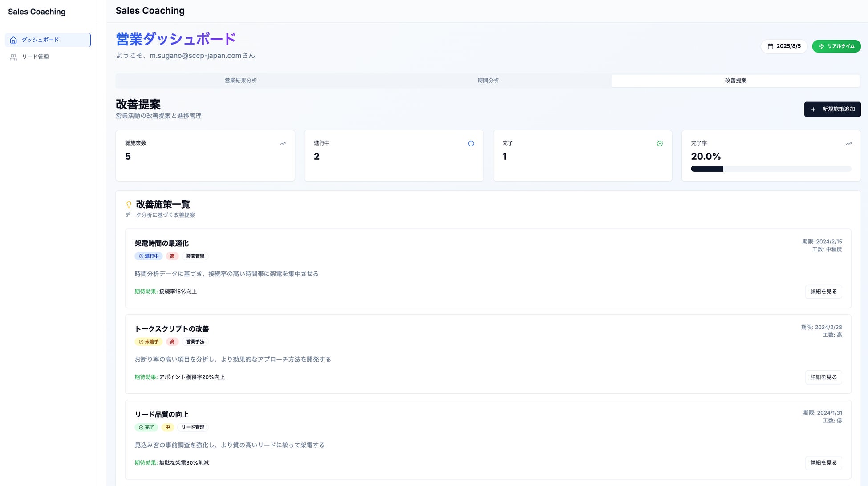Click the lightbulb icon beside 改善施策一覧

click(129, 205)
